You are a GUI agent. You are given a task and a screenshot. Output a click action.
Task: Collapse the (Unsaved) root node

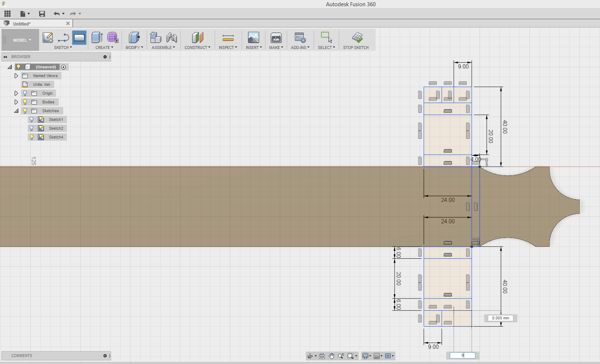point(10,67)
